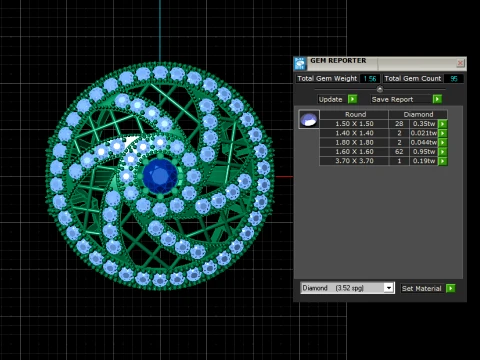The image size is (480, 360).
Task: Click the 0.35tw weight cell
Action: pos(424,124)
